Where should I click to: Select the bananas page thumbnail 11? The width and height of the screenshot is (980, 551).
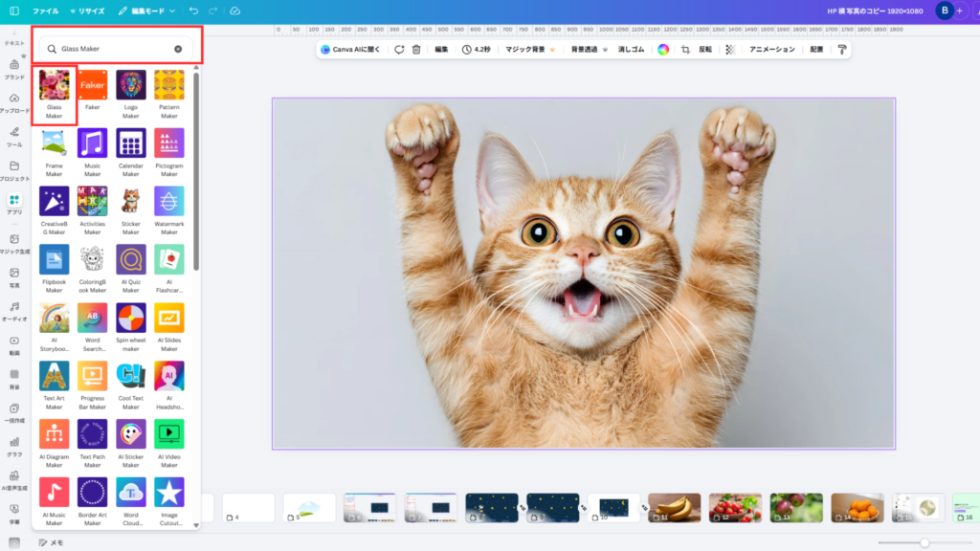coord(675,507)
